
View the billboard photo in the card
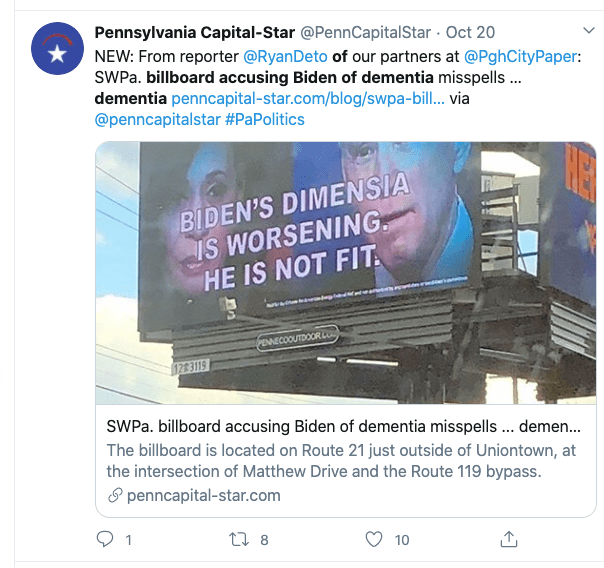point(345,272)
